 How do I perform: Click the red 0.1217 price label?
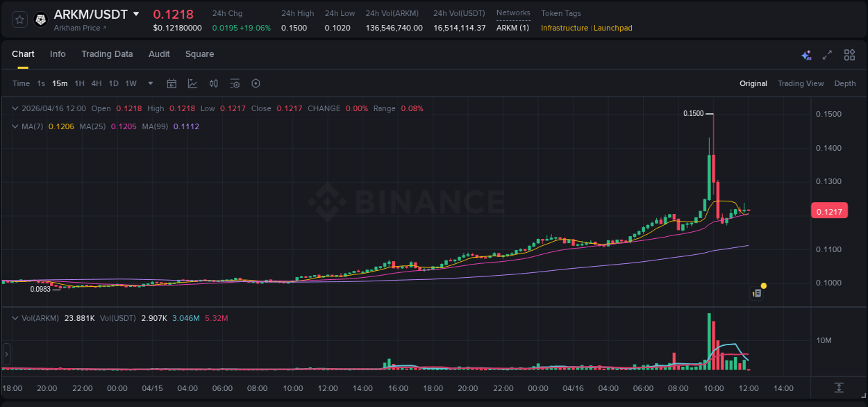pos(829,210)
